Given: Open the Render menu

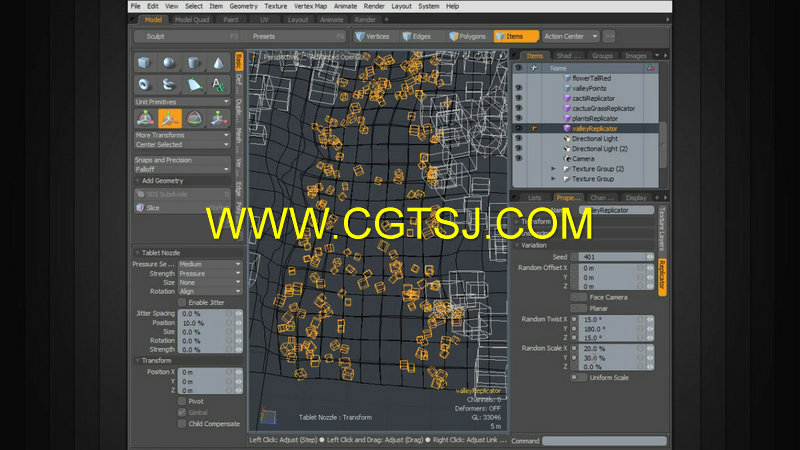Looking at the screenshot, I should (374, 6).
